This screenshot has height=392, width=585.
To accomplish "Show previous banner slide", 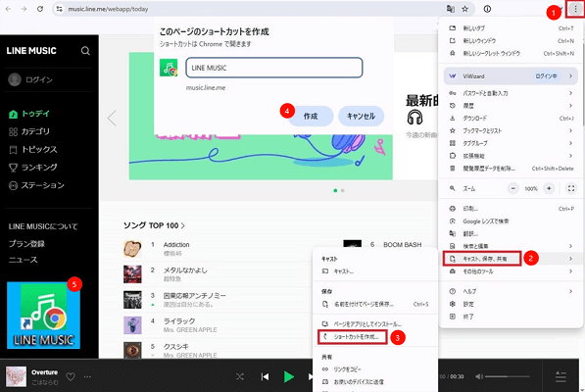I will 112,119.
